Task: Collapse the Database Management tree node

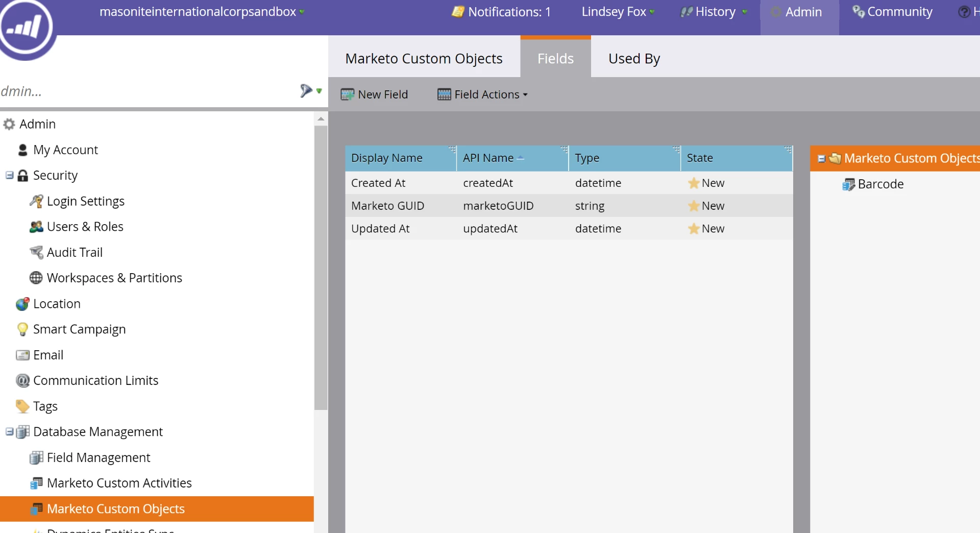Action: point(9,431)
